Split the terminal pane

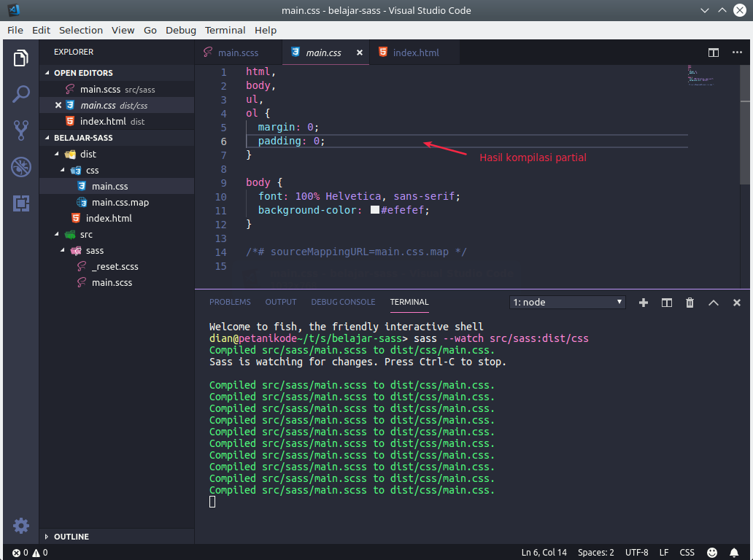[x=666, y=303]
